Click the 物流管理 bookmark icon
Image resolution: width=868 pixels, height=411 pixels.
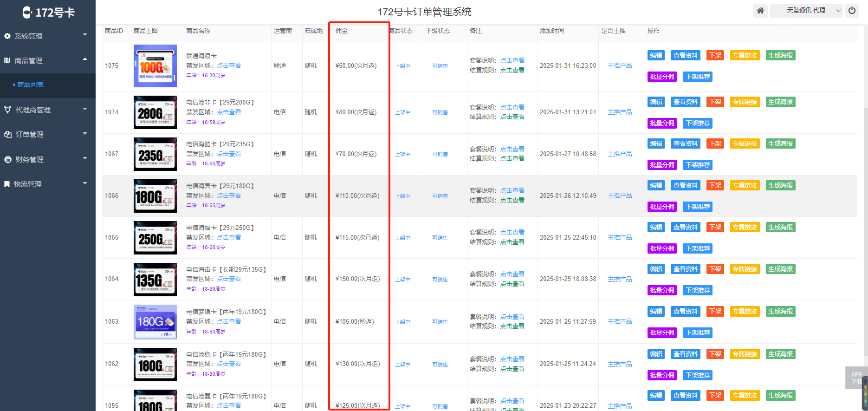pyautogui.click(x=7, y=184)
